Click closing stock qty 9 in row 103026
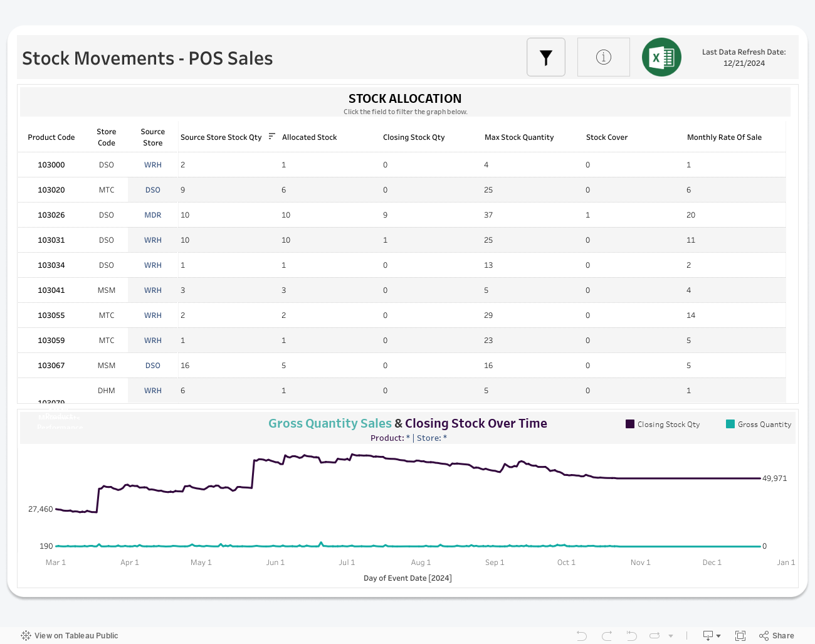 (x=385, y=215)
